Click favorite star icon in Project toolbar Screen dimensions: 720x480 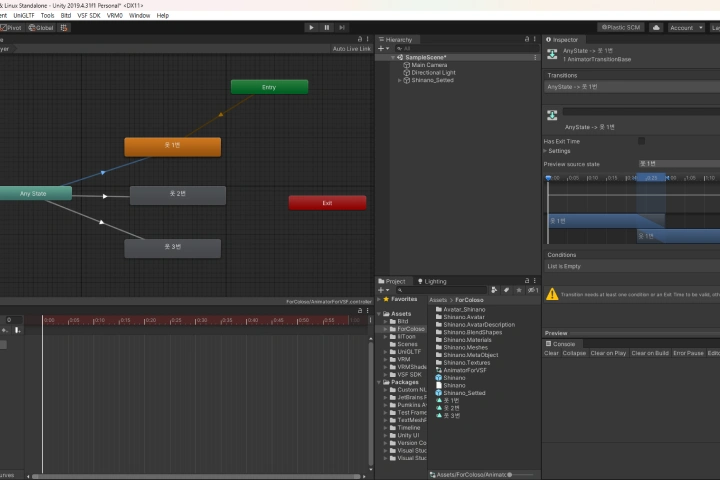click(x=519, y=290)
